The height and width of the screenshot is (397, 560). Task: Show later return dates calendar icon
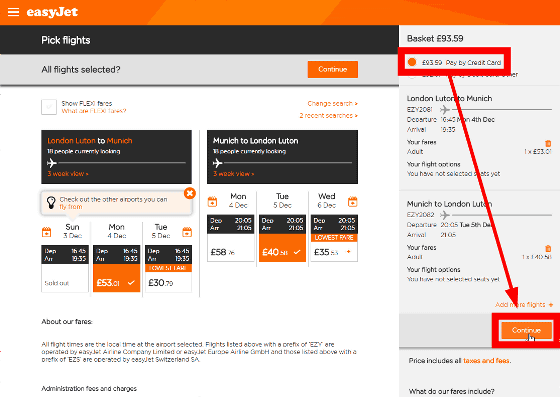(352, 201)
